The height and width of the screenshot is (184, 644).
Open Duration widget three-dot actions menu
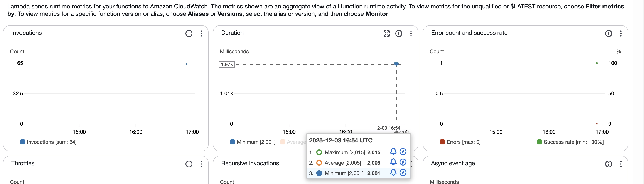pyautogui.click(x=411, y=33)
